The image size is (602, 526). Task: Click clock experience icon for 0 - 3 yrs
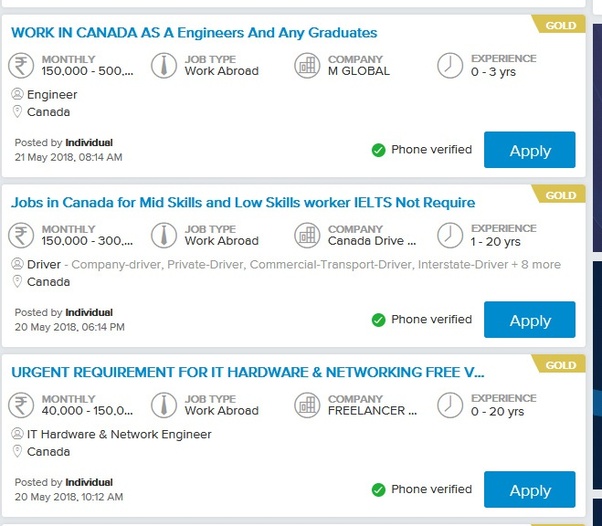[451, 66]
